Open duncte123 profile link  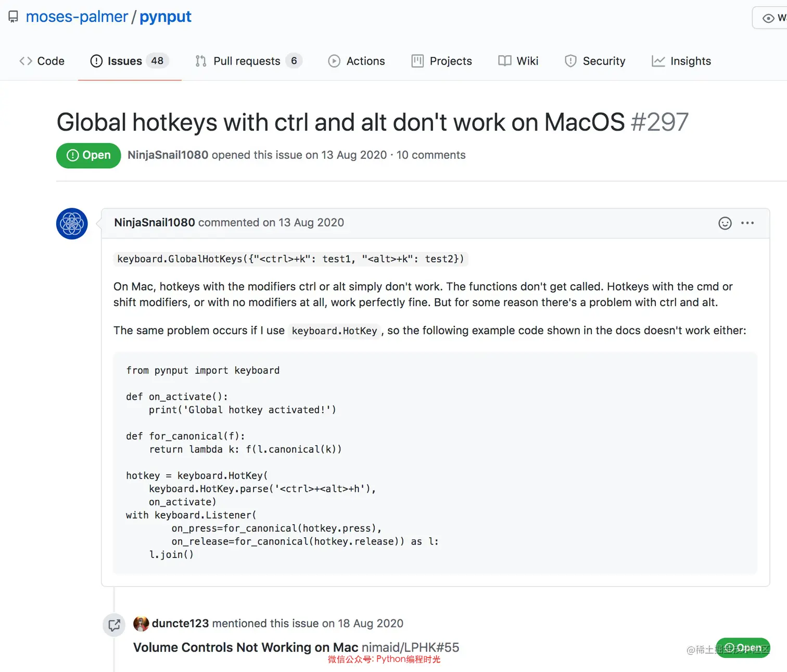point(180,624)
